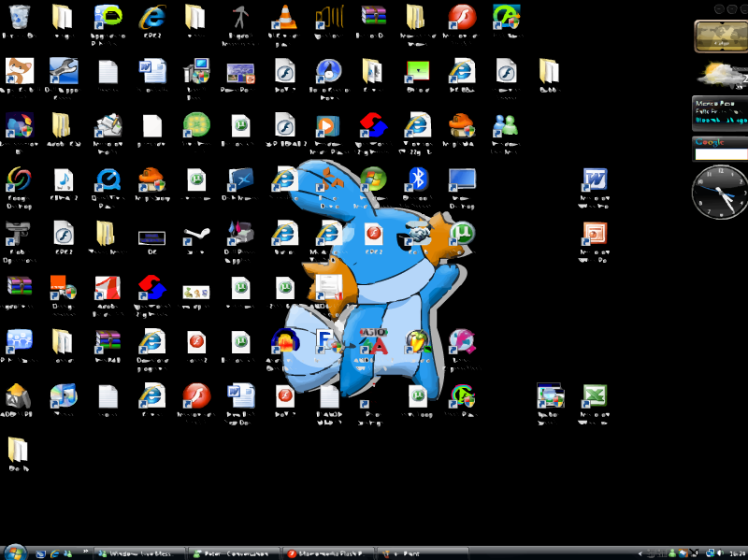Open the ASIO red letter A icon
The width and height of the screenshot is (748, 560).
pos(373,341)
